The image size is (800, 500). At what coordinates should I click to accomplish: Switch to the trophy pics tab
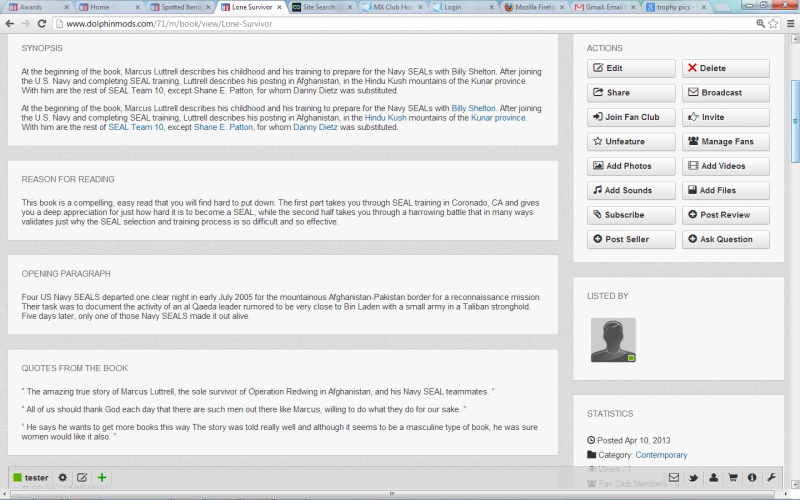674,7
